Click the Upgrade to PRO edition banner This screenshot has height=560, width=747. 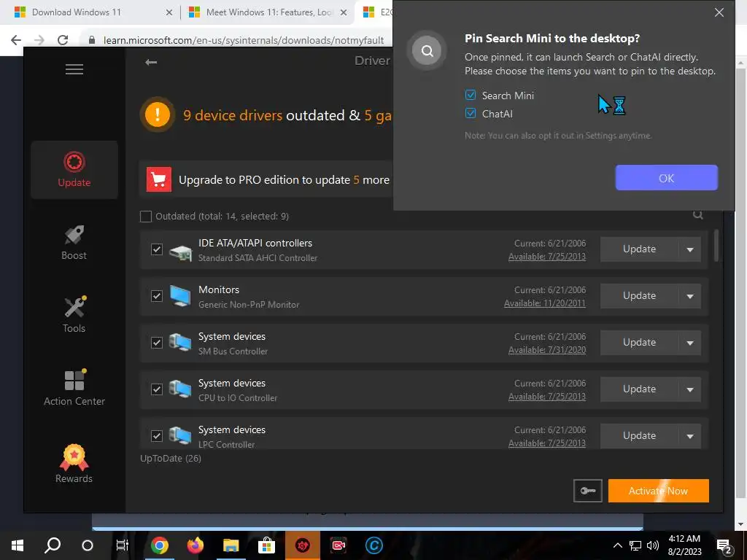(x=266, y=179)
